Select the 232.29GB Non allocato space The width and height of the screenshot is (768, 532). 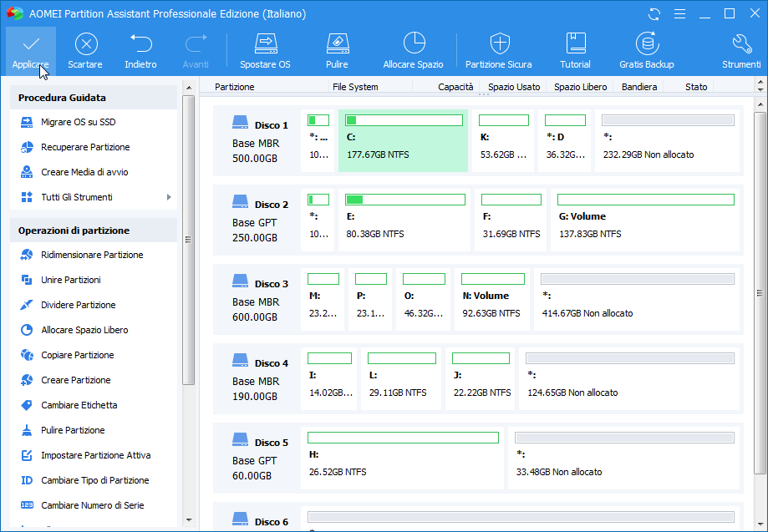(x=667, y=141)
